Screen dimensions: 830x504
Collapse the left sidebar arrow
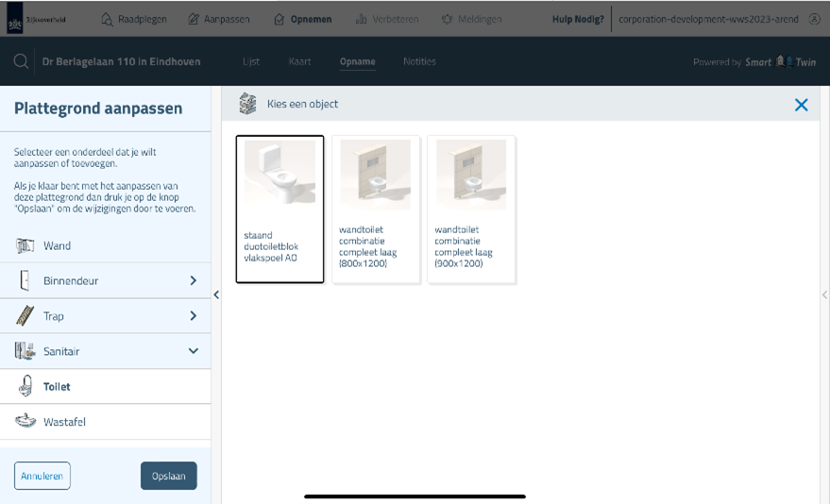tap(216, 295)
